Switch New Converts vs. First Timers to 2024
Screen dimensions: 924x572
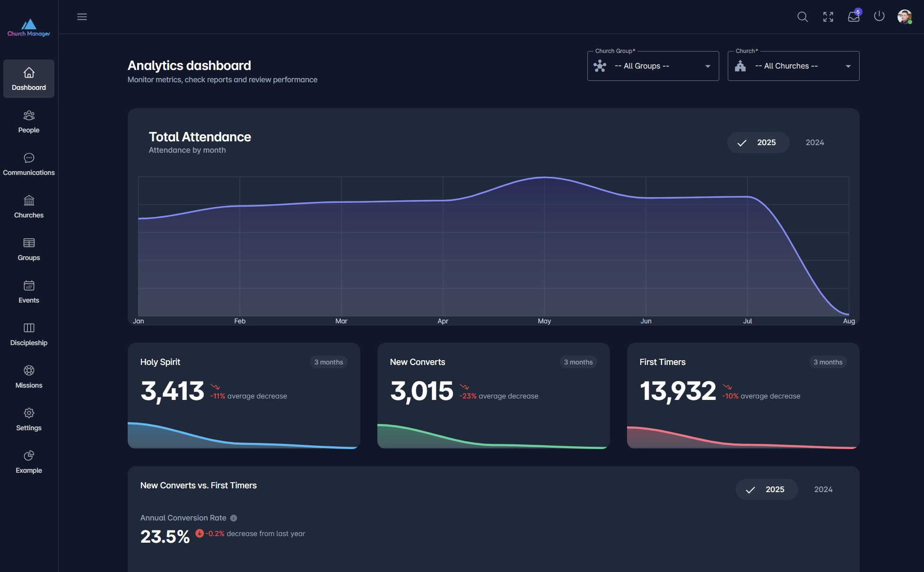(823, 489)
